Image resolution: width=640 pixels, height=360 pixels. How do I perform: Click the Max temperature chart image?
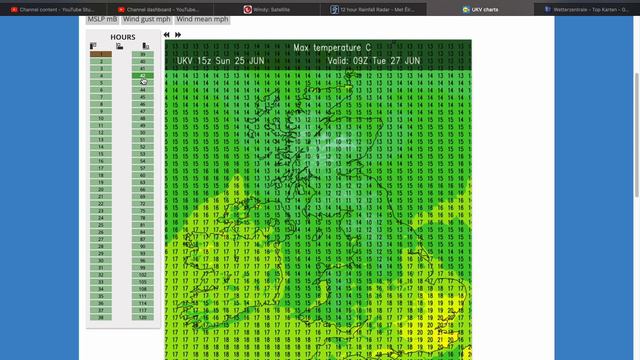(x=318, y=200)
